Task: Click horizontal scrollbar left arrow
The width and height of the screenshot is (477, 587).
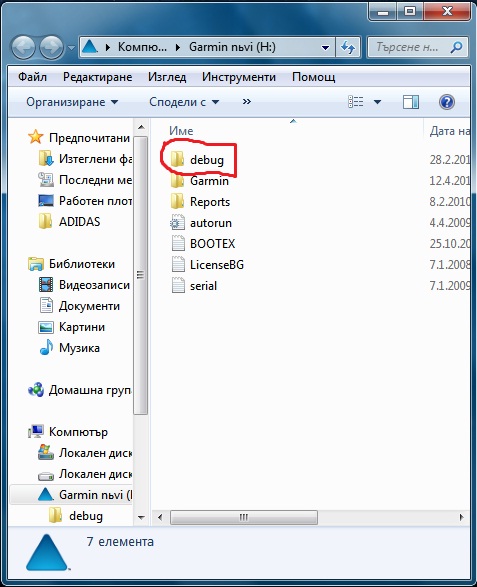Action: pos(160,517)
